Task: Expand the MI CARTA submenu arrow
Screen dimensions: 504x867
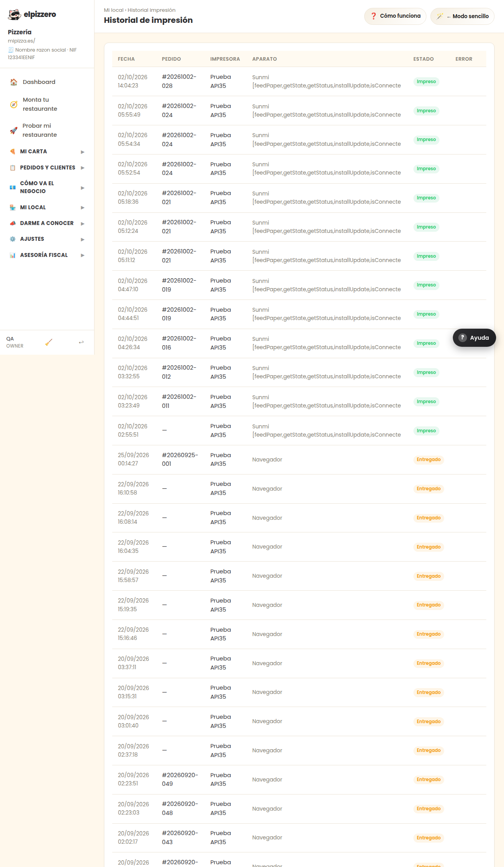Action: [83, 152]
